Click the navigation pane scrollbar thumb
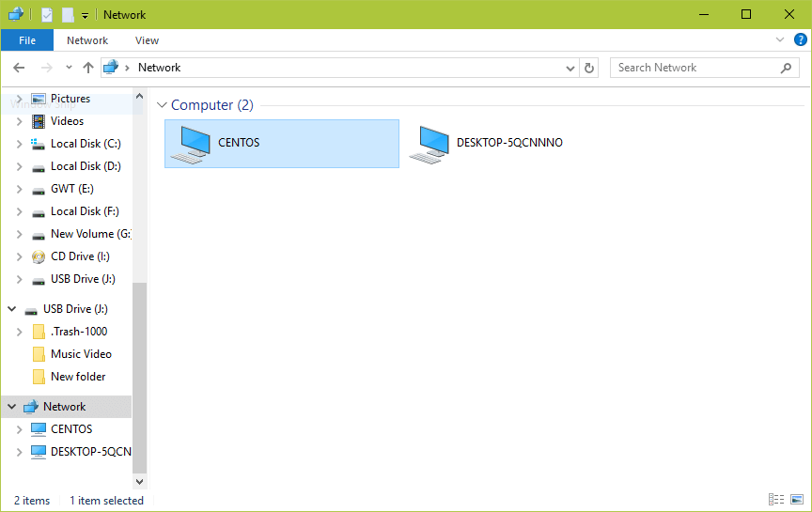This screenshot has width=812, height=512. pos(139,378)
